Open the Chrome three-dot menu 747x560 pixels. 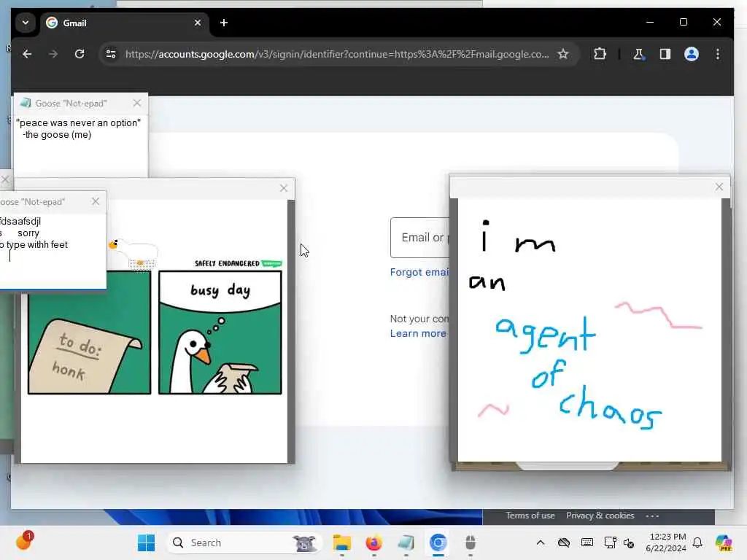(x=718, y=54)
